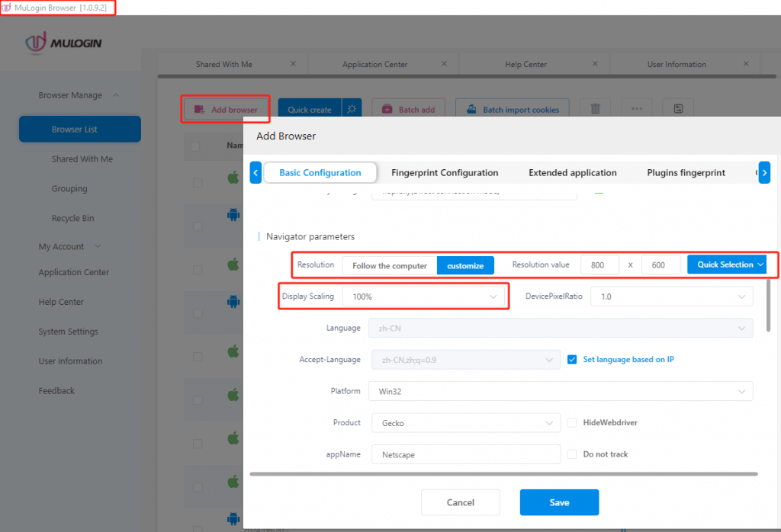781x532 pixels.
Task: Enable HideWebdriver checkbox
Action: (572, 422)
